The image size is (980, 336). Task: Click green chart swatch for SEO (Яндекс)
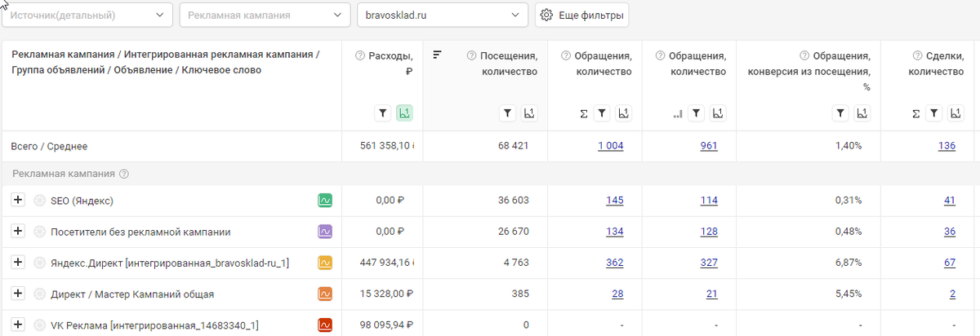(325, 201)
